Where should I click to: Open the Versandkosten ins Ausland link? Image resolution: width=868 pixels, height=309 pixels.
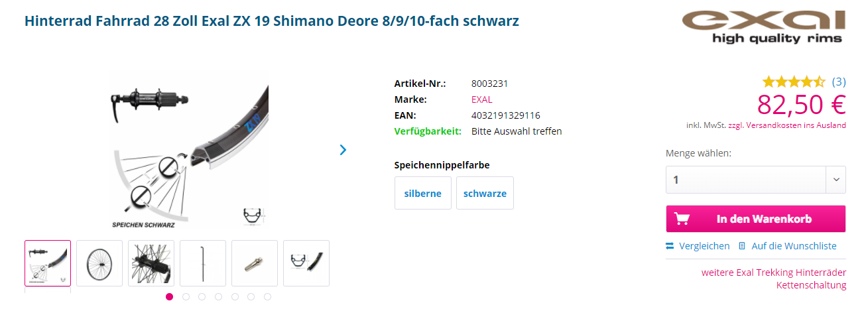pos(796,125)
